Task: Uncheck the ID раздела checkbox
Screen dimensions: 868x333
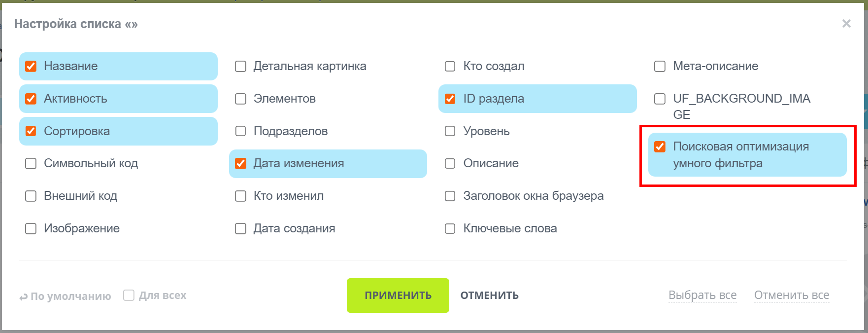Action: click(x=450, y=99)
